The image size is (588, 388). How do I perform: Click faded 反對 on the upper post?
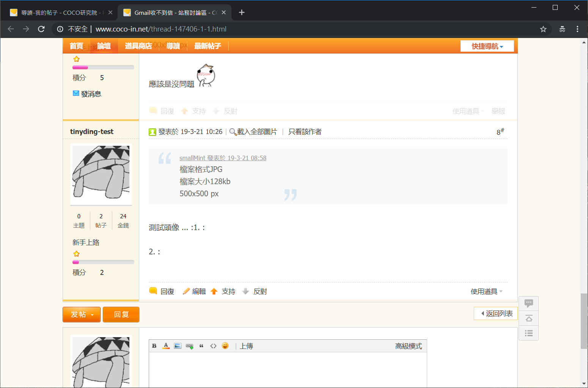(225, 111)
